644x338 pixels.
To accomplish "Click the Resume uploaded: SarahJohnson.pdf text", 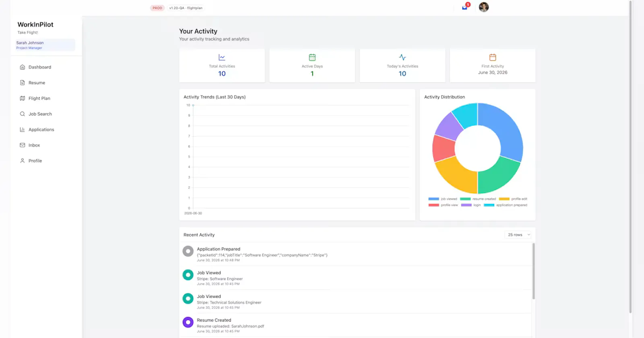I will click(x=230, y=326).
